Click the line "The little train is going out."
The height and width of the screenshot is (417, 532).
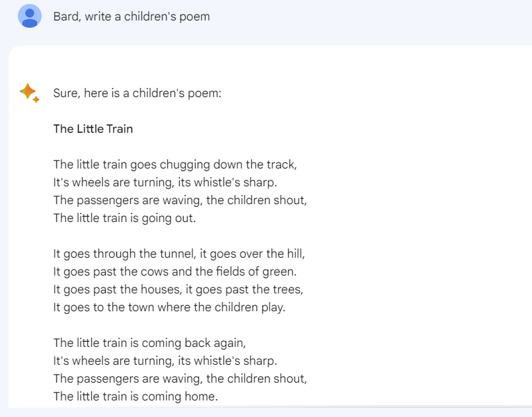coord(124,217)
